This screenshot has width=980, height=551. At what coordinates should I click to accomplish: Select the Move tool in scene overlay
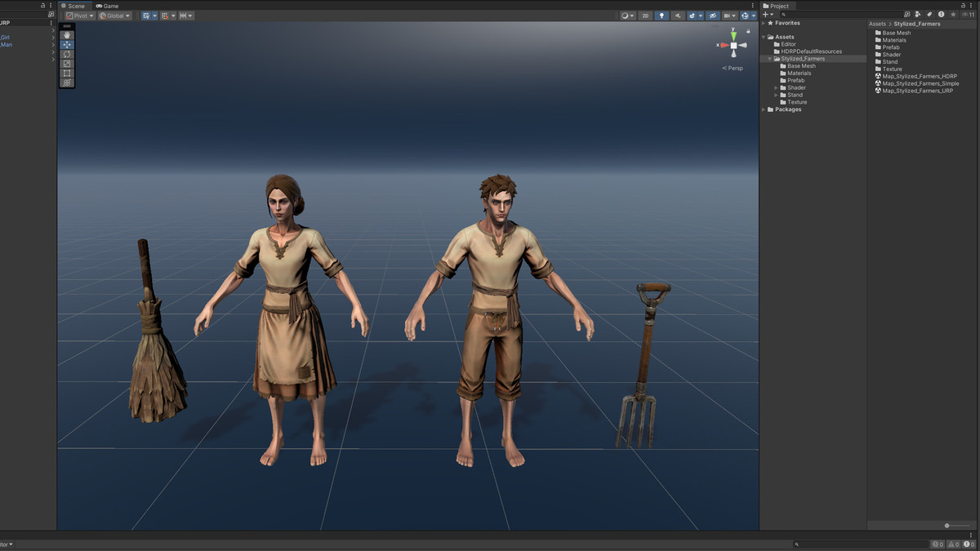point(67,45)
